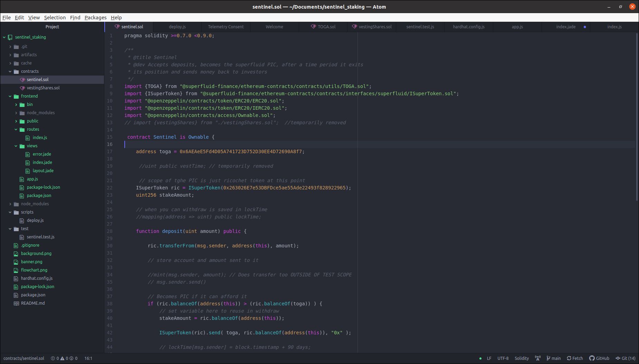Click the flowchart.png image icon

[x=16, y=270]
